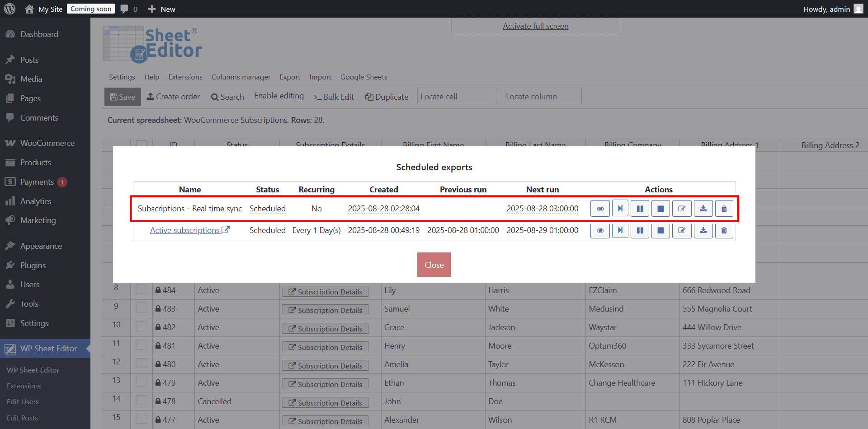Pause the Active subscriptions export
This screenshot has width=868, height=429.
[x=640, y=230]
